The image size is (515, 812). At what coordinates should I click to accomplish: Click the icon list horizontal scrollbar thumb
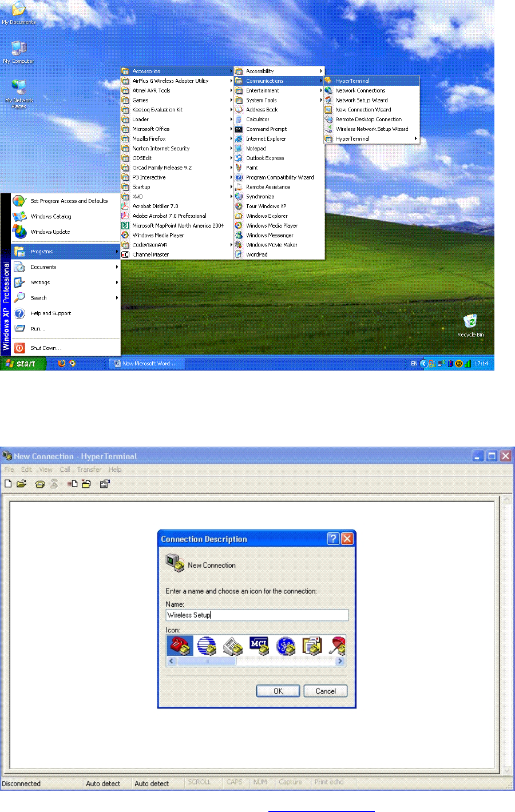206,661
